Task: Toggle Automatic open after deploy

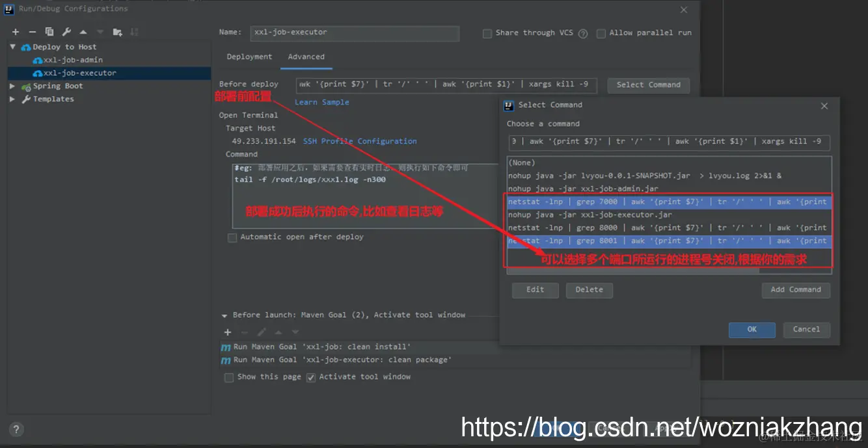Action: click(232, 237)
